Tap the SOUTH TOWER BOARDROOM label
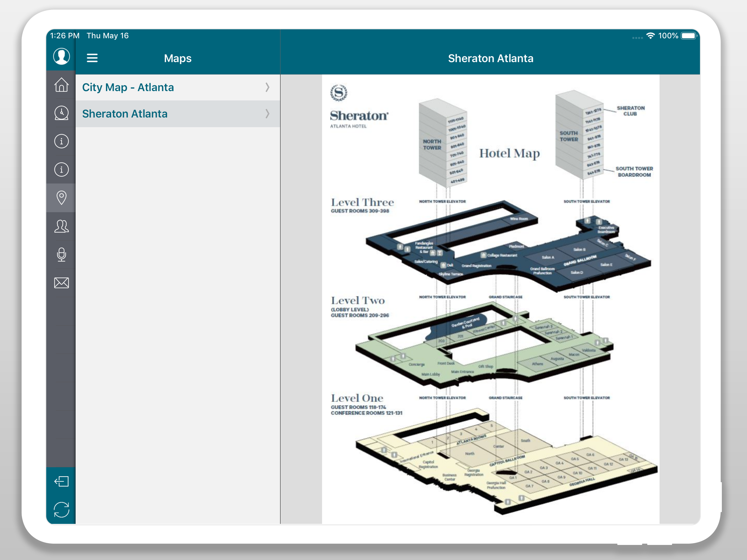Image resolution: width=747 pixels, height=560 pixels. (634, 171)
